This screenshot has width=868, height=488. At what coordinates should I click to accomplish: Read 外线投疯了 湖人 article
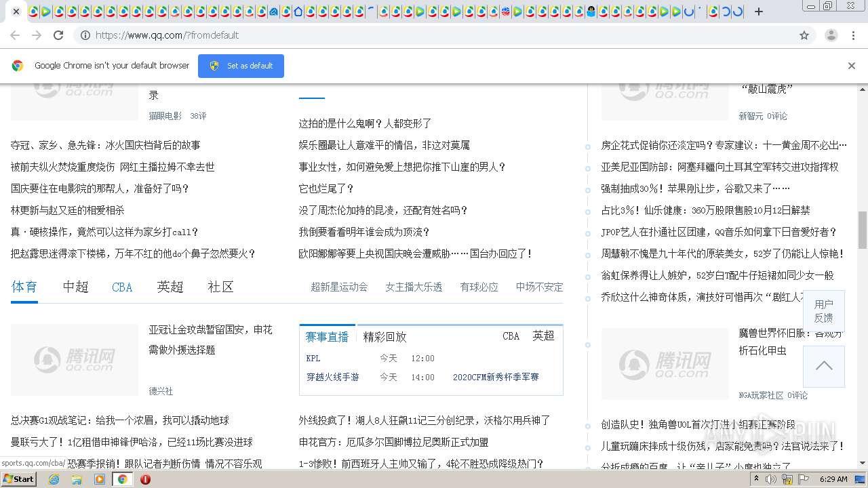(x=425, y=420)
